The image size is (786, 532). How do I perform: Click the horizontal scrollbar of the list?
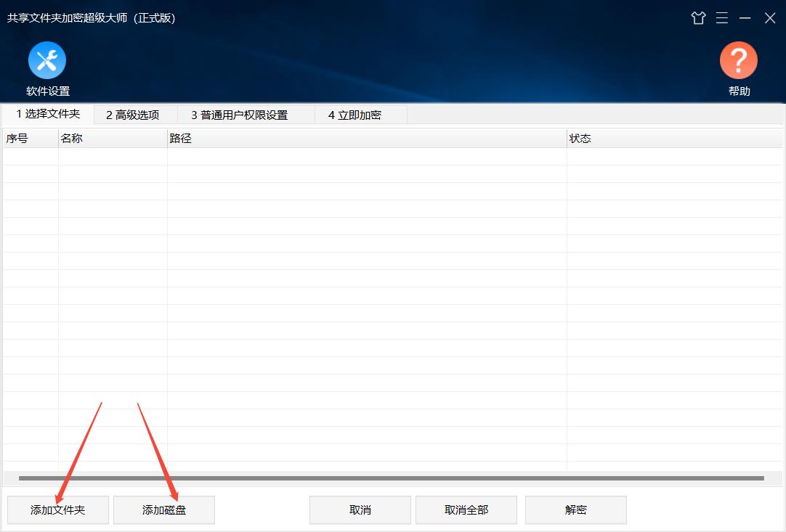392,478
